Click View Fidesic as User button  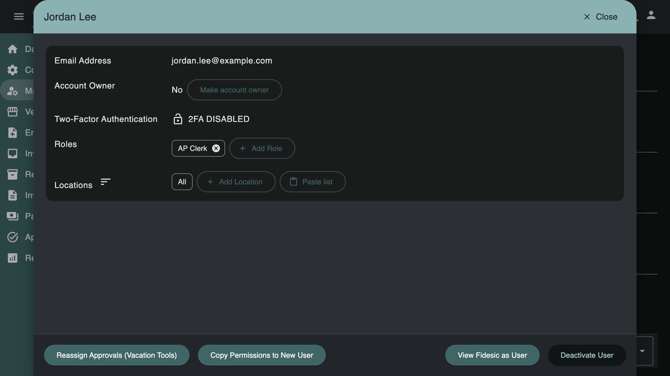492,355
